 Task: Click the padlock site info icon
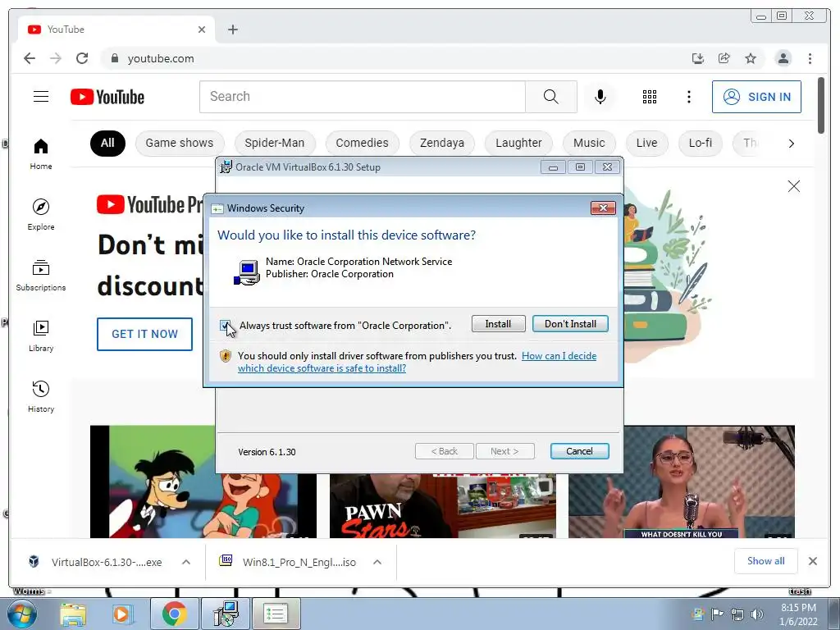click(115, 58)
